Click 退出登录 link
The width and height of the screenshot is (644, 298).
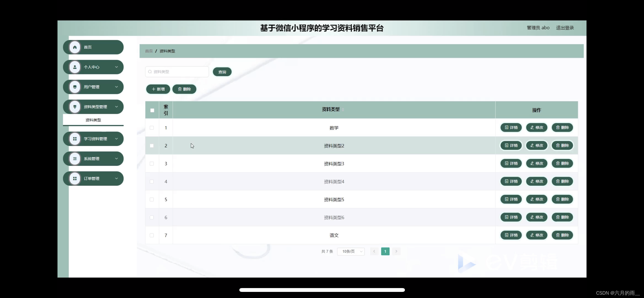coord(565,28)
